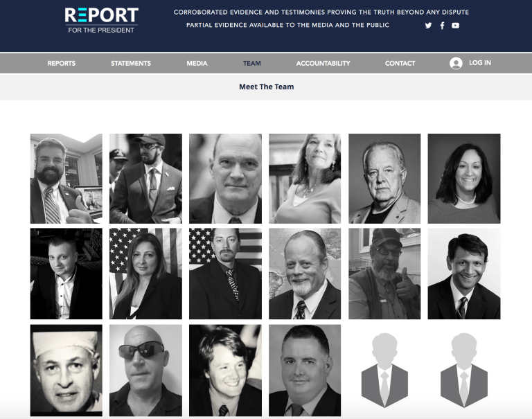This screenshot has height=419, width=532.
Task: Open the Media menu item
Action: pos(197,64)
